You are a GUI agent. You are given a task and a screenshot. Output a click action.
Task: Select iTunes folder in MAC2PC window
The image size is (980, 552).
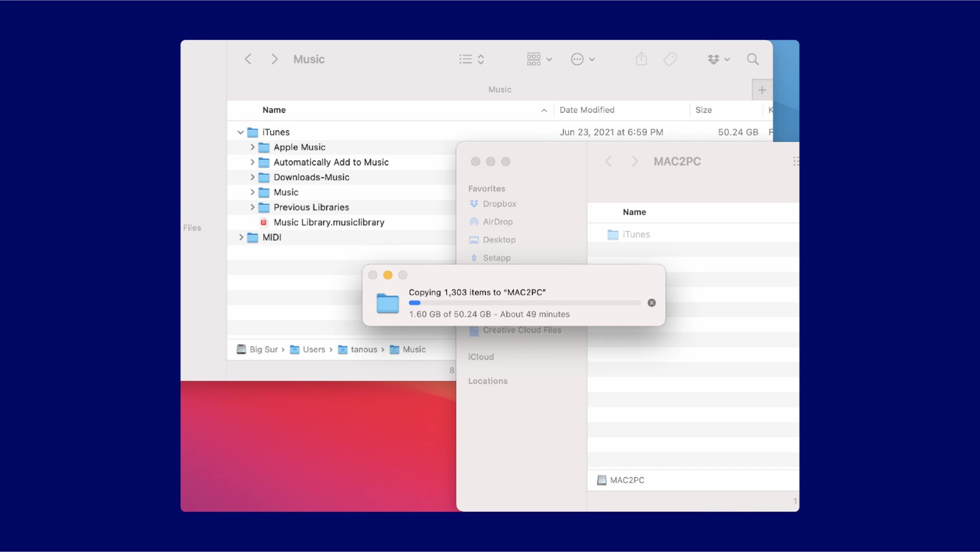click(628, 235)
